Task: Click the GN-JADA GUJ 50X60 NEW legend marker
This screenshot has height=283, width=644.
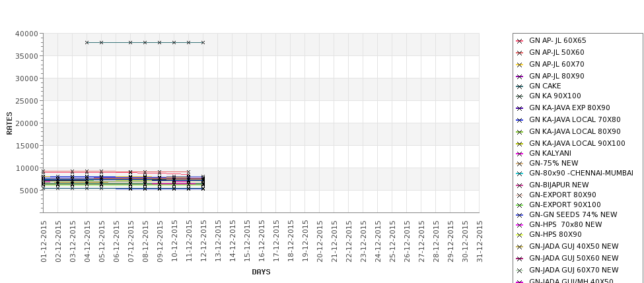Action: pos(520,259)
